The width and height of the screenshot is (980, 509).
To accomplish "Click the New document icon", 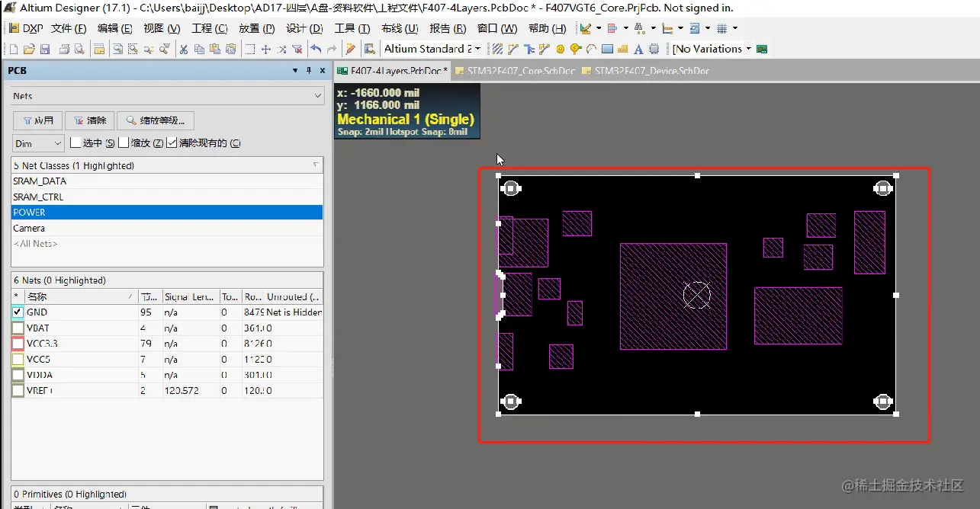I will click(x=13, y=49).
